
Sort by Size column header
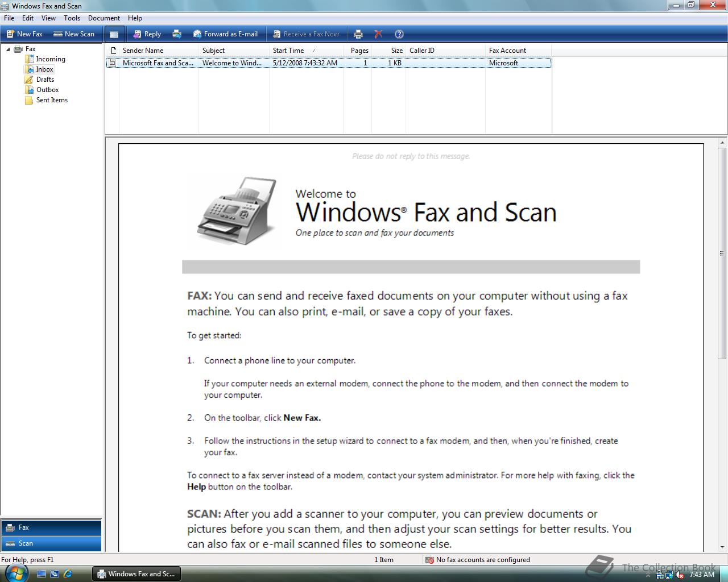click(x=388, y=51)
